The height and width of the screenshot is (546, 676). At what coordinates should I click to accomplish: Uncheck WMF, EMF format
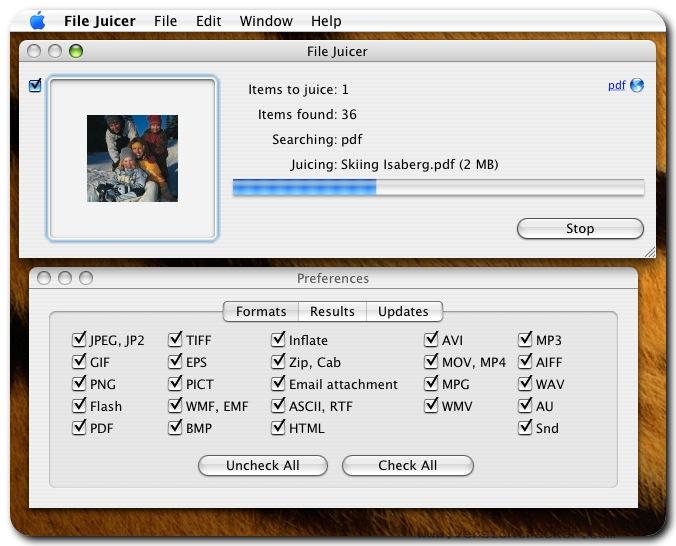click(175, 405)
